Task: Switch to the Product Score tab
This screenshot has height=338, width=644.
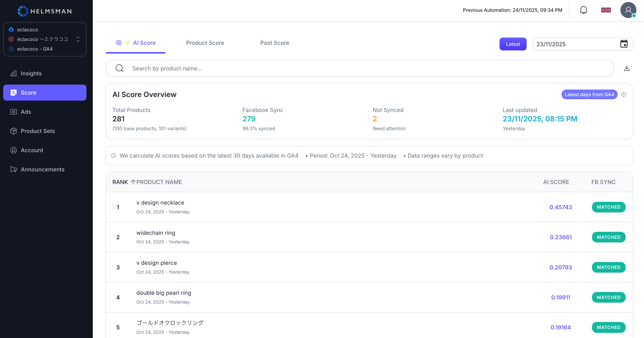Action: click(205, 43)
